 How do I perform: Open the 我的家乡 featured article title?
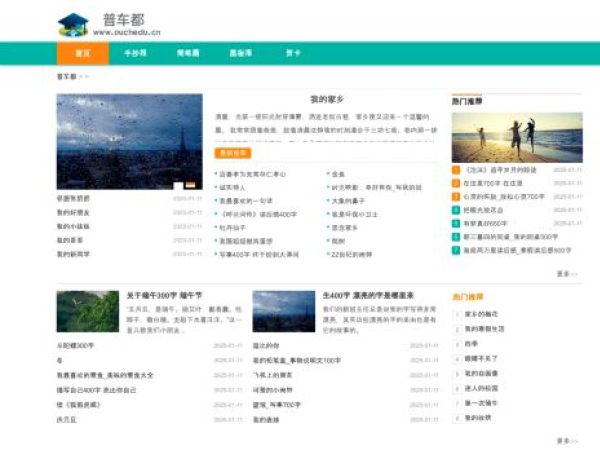click(x=326, y=100)
